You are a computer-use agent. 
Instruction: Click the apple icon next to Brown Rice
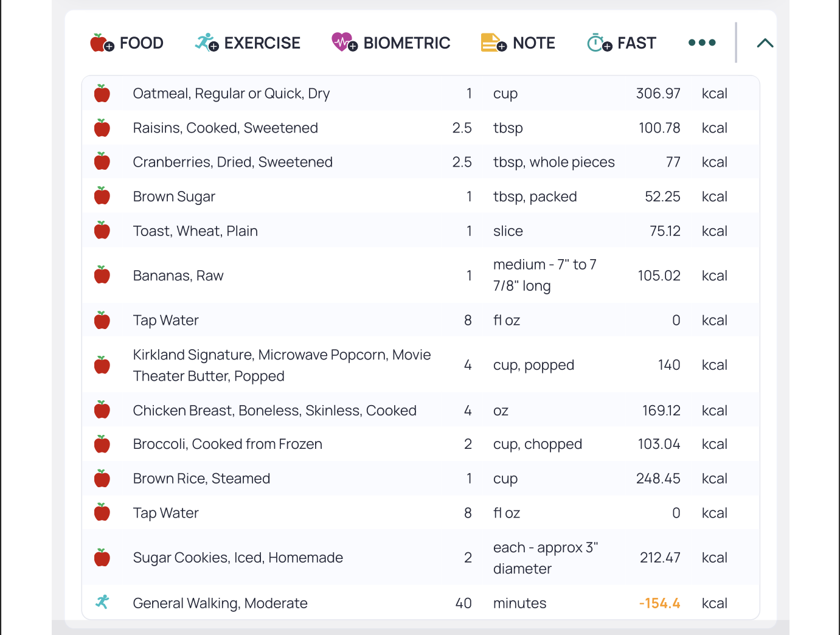point(102,478)
